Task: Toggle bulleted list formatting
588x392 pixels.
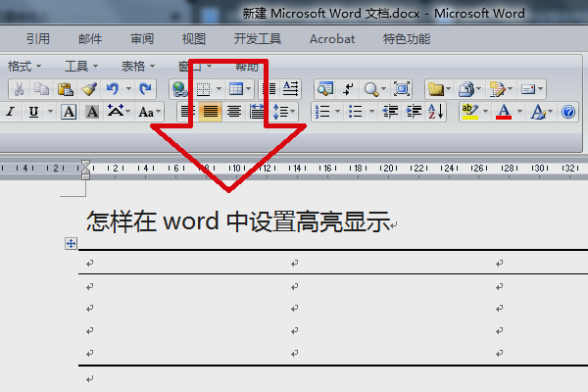Action: click(355, 112)
